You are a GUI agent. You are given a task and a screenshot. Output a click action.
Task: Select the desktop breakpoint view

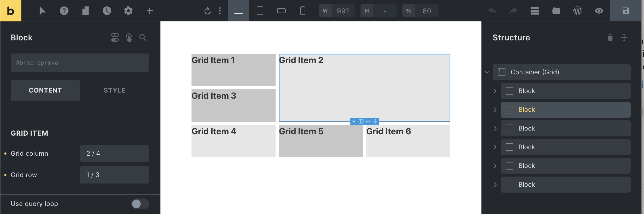point(238,11)
